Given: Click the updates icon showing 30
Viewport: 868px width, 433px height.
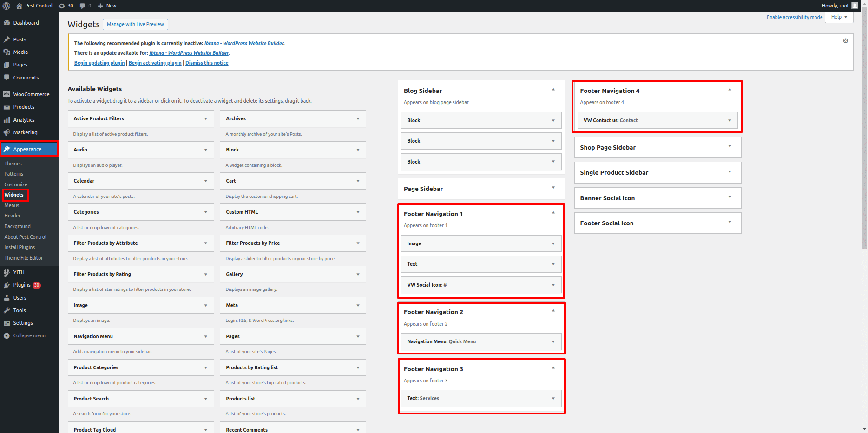Looking at the screenshot, I should pyautogui.click(x=62, y=6).
